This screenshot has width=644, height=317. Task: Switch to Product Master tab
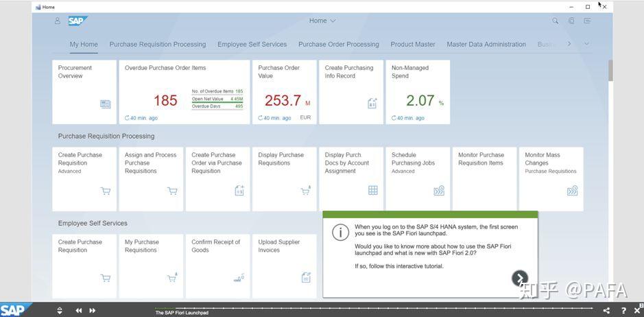coord(413,45)
